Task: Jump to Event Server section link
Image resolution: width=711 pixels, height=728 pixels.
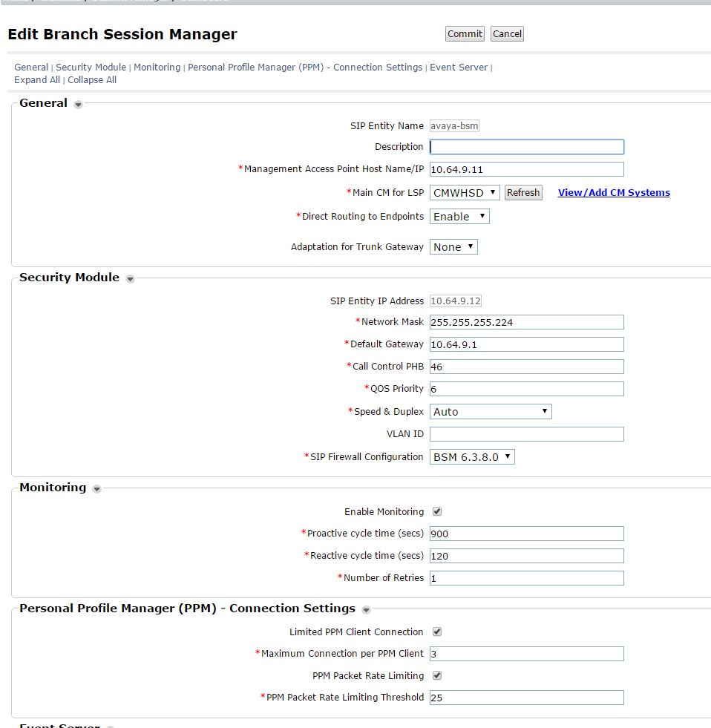Action: point(459,68)
